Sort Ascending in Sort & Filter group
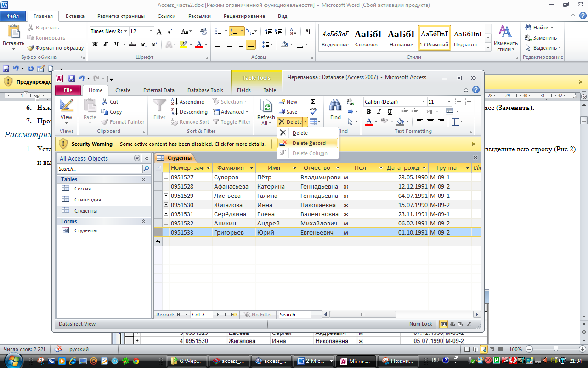This screenshot has width=588, height=368. [x=188, y=102]
